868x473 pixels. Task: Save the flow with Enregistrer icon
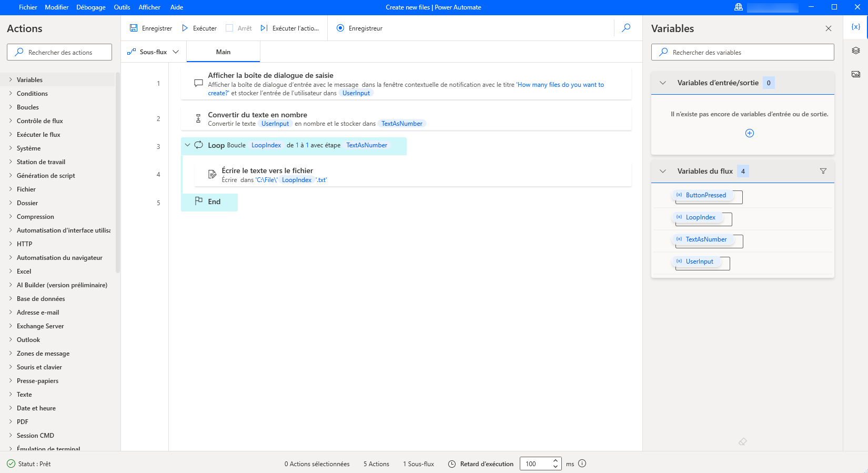pyautogui.click(x=134, y=28)
